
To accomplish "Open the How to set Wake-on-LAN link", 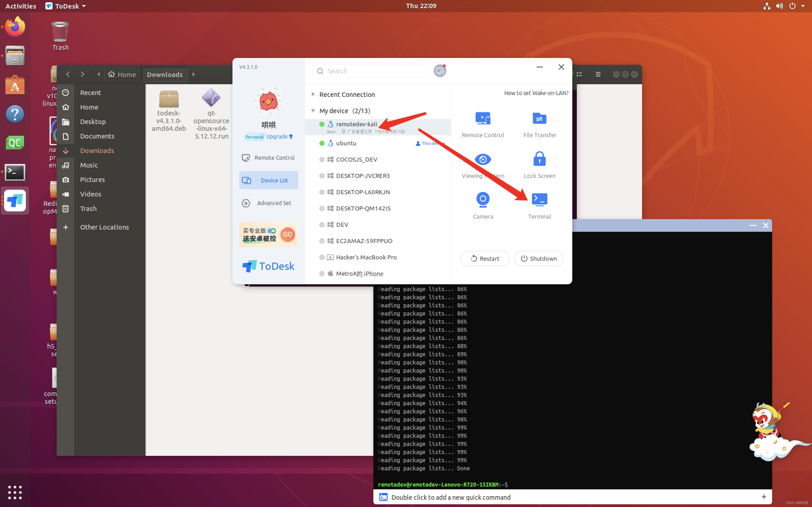I will pyautogui.click(x=536, y=93).
